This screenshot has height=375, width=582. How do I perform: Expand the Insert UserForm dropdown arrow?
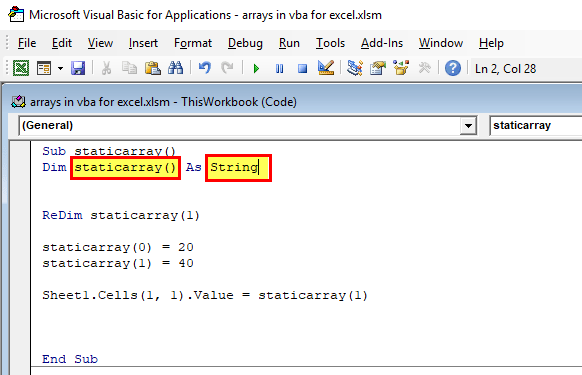pyautogui.click(x=60, y=68)
